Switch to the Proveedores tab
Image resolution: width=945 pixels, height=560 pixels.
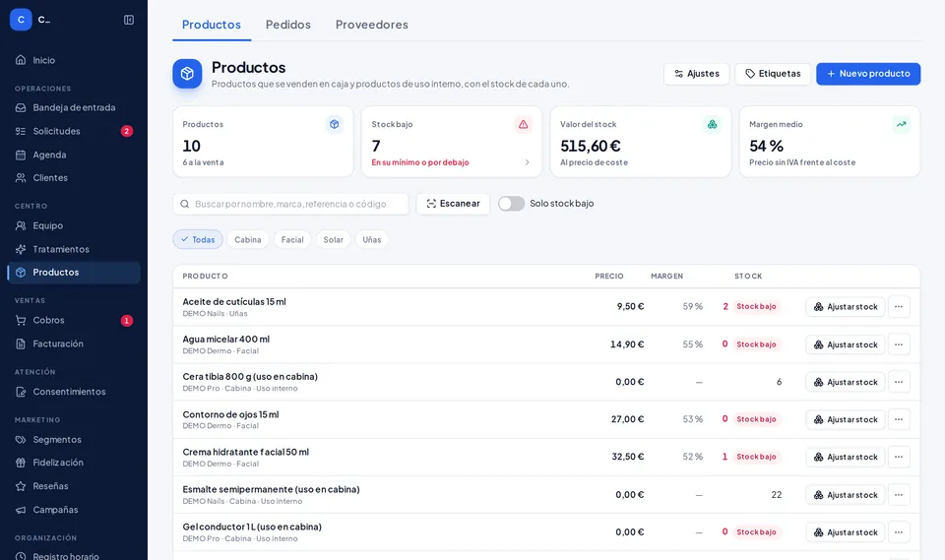coord(372,25)
